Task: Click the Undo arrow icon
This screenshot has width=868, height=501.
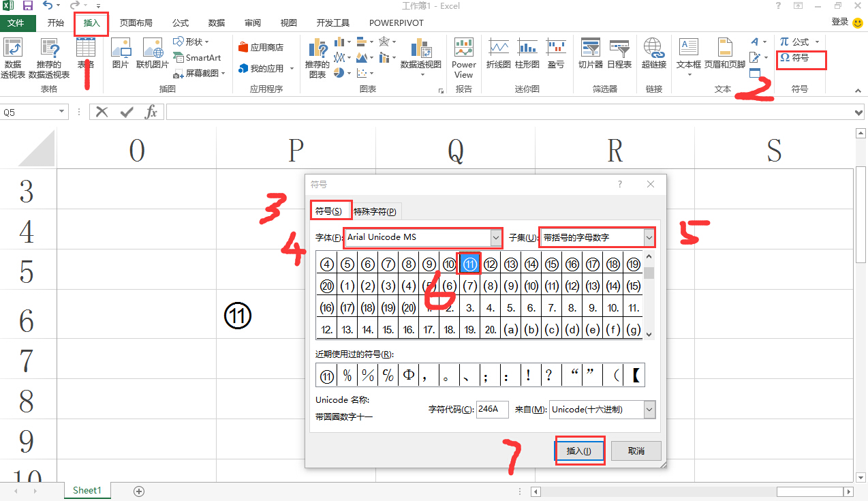Action: 47,6
